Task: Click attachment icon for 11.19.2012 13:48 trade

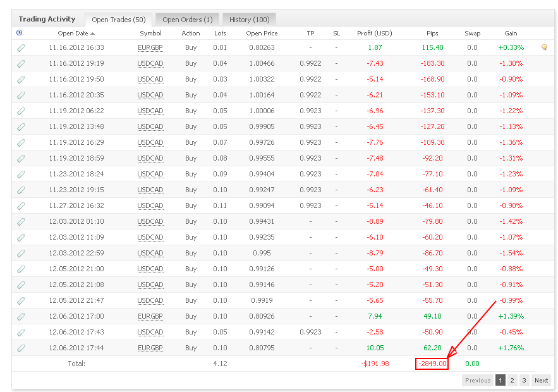Action: click(21, 126)
